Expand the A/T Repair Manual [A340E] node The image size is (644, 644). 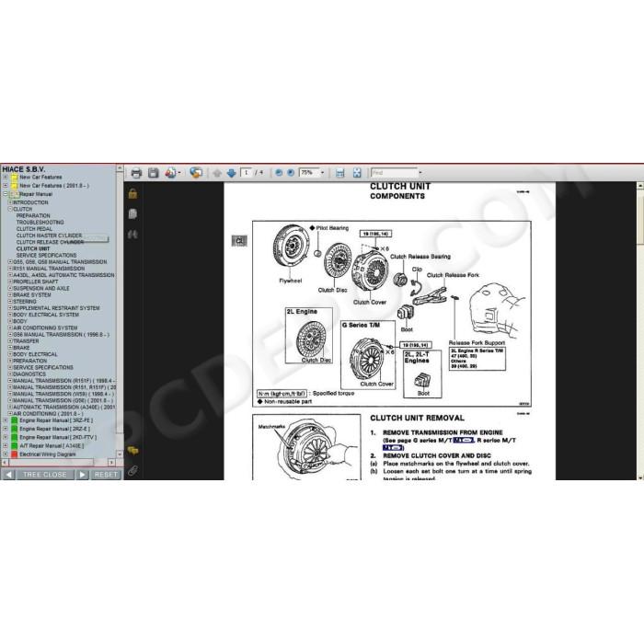6,445
